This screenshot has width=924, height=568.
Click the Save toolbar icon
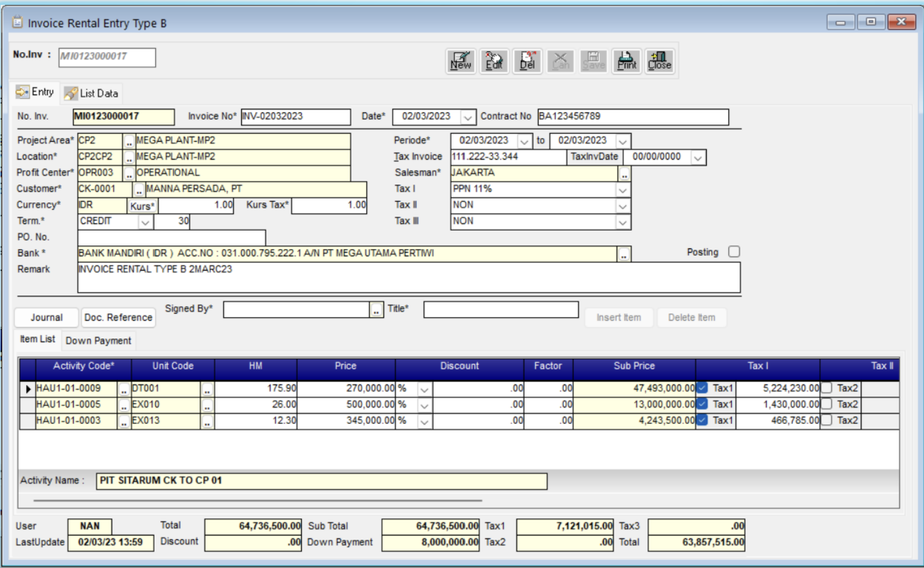(593, 61)
